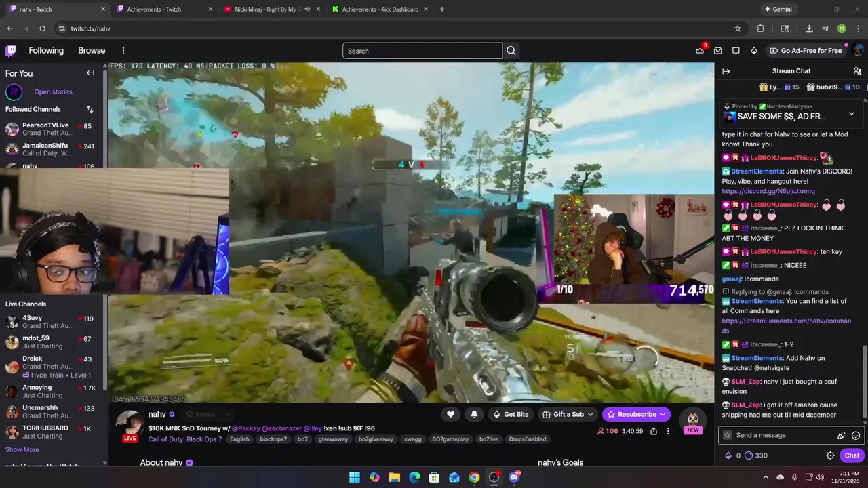Expand Show More live channels

pos(22,449)
